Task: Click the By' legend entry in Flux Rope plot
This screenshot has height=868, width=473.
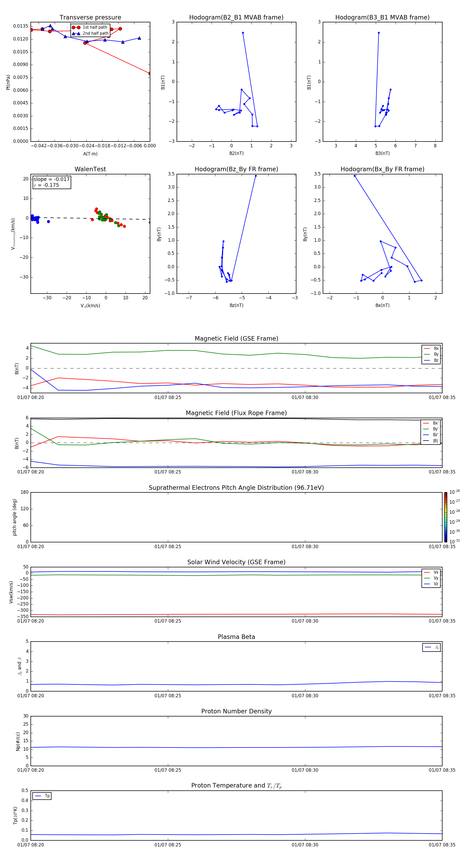Action: [x=431, y=429]
